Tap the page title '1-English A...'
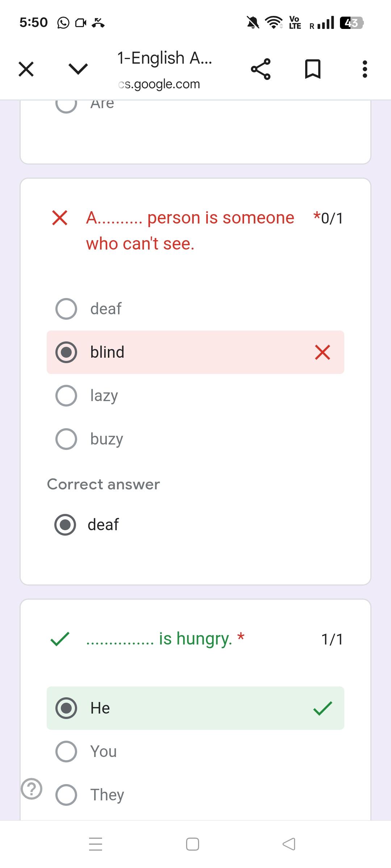This screenshot has height=868, width=391. tap(165, 58)
